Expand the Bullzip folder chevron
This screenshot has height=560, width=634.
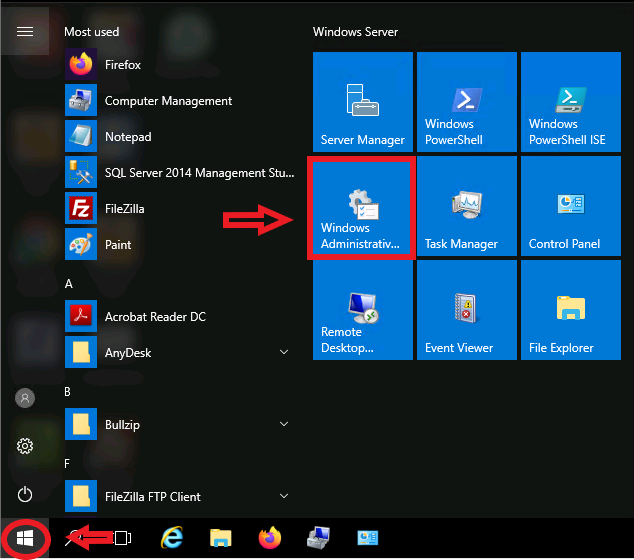pos(284,424)
